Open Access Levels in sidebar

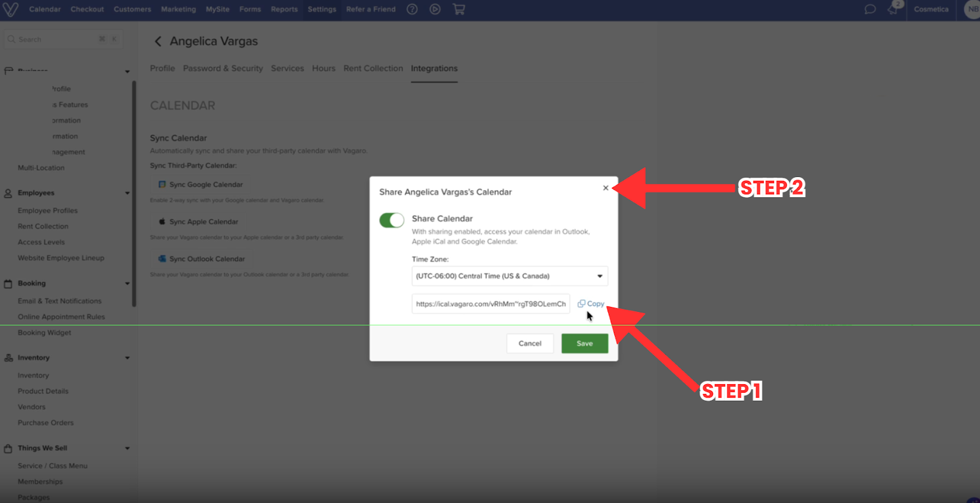point(41,243)
